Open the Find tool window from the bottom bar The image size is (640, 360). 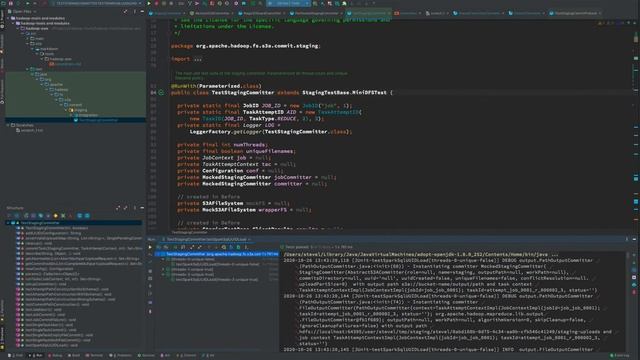point(16,356)
